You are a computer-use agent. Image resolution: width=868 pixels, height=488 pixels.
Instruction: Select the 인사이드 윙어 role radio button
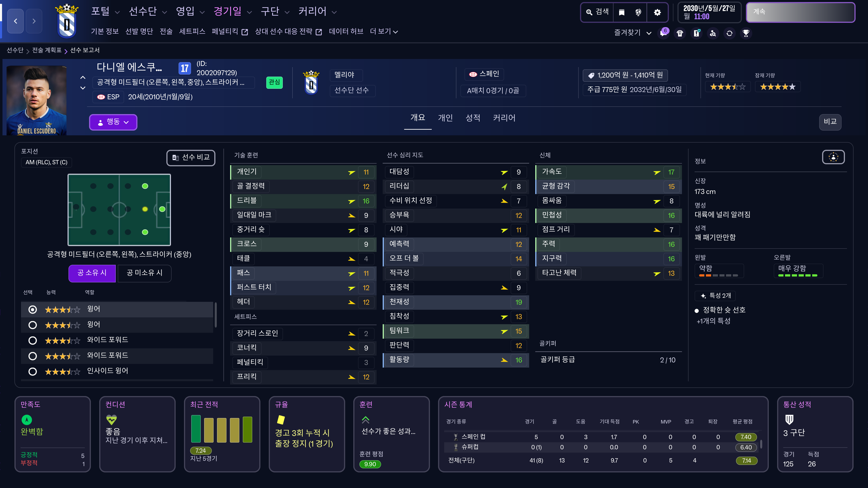point(33,371)
